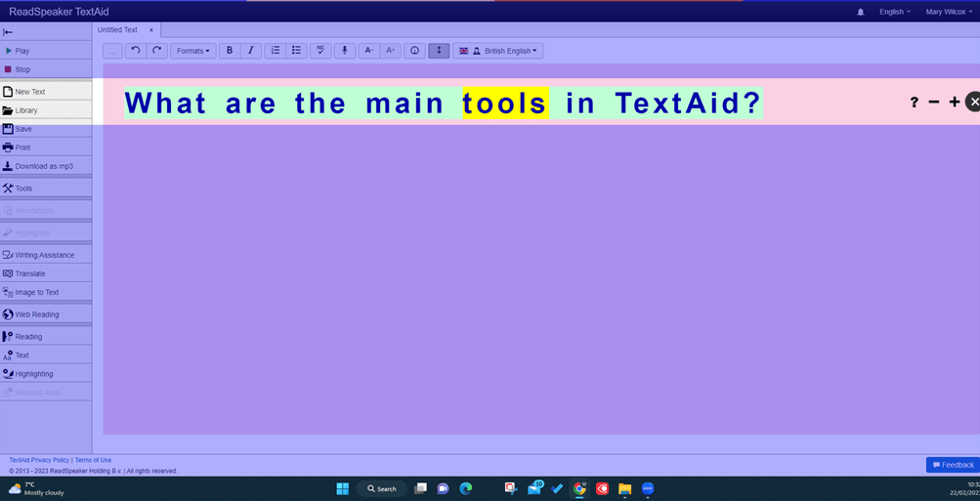This screenshot has height=501, width=980.
Task: Stop playback with the Stop button
Action: point(46,69)
